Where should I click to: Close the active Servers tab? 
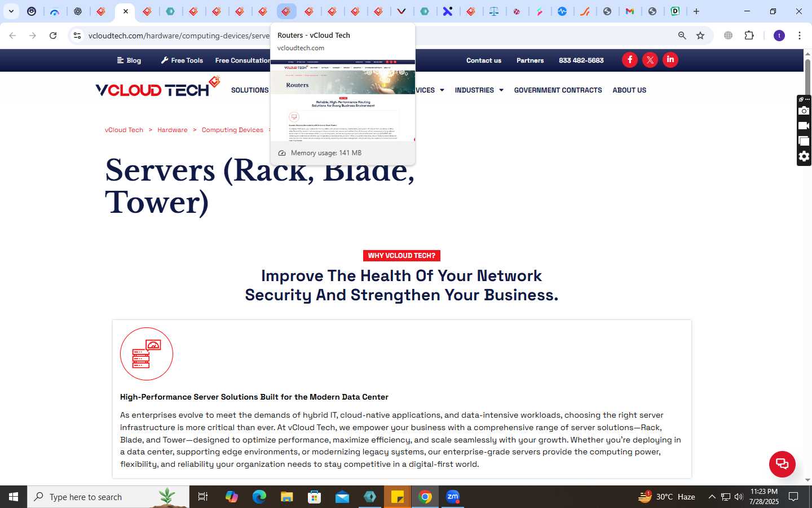(125, 11)
